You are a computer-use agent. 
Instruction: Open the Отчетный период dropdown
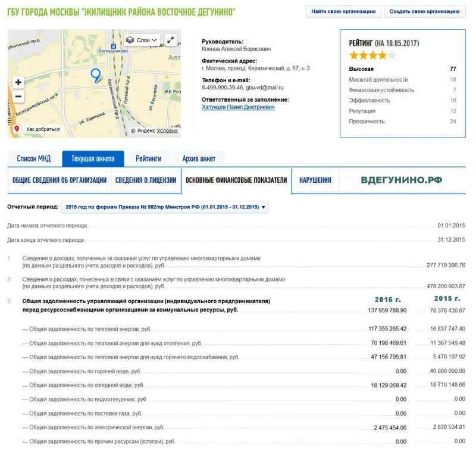[x=164, y=207]
